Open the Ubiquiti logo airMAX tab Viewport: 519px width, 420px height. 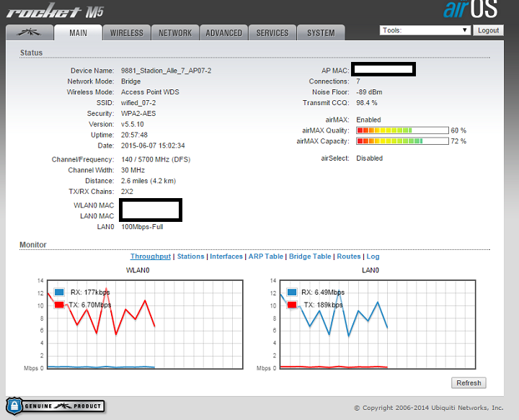tap(30, 32)
